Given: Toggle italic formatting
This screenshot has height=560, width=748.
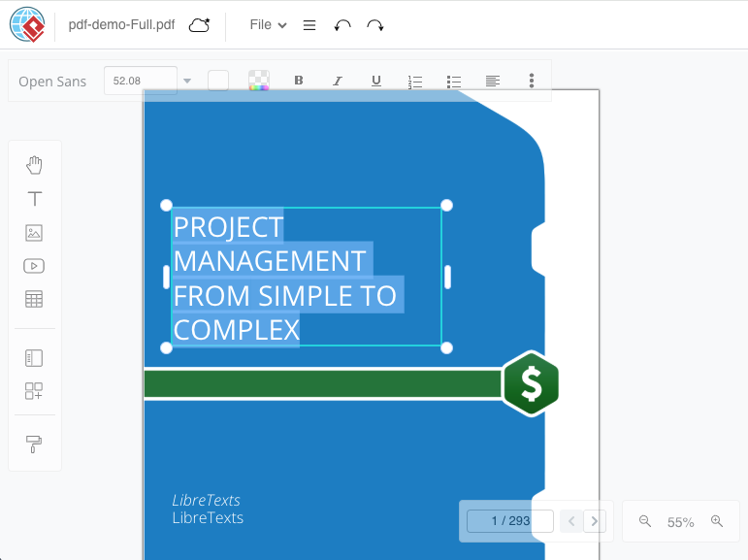Looking at the screenshot, I should [x=338, y=81].
